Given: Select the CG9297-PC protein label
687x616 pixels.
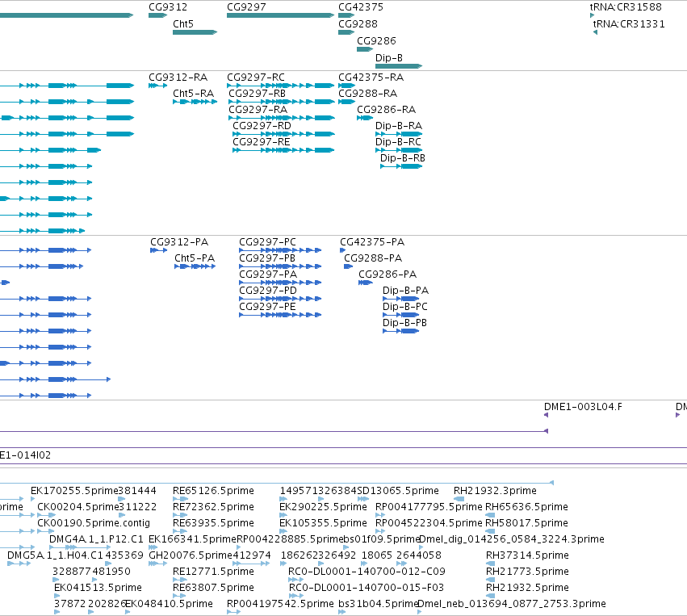Looking at the screenshot, I should (268, 242).
